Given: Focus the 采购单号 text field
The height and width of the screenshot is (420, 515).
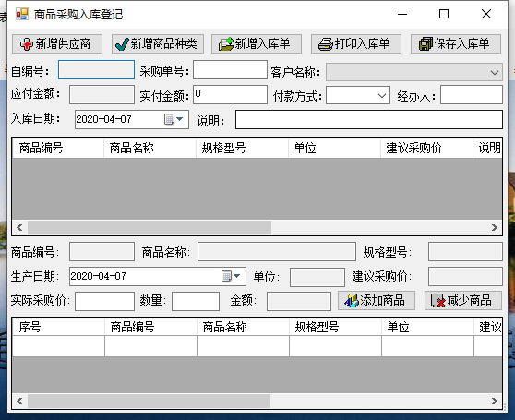Looking at the screenshot, I should 230,69.
